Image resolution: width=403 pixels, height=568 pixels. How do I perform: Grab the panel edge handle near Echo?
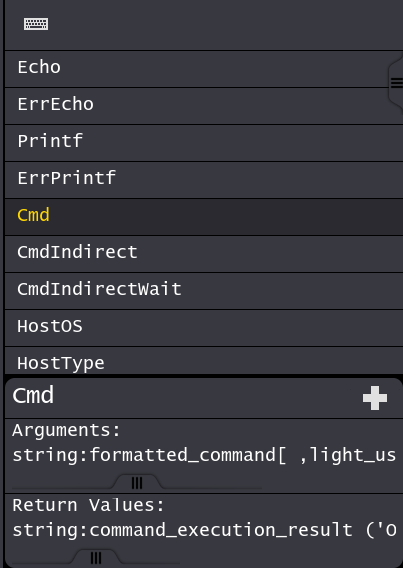(x=396, y=83)
